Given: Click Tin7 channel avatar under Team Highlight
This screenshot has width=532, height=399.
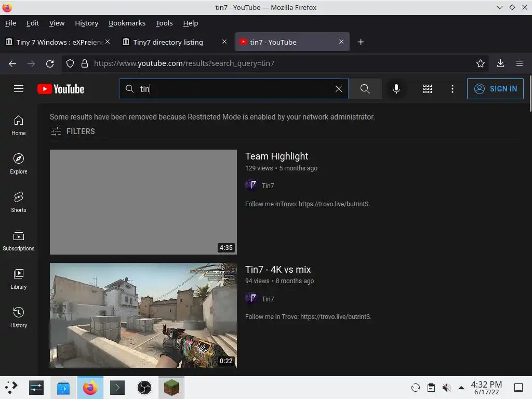Looking at the screenshot, I should (x=251, y=185).
